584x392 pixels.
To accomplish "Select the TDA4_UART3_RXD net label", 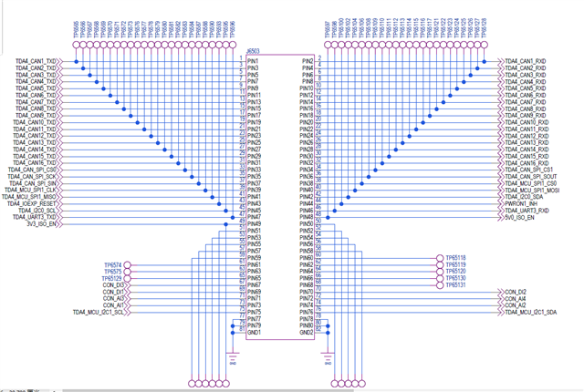I will pyautogui.click(x=527, y=211).
